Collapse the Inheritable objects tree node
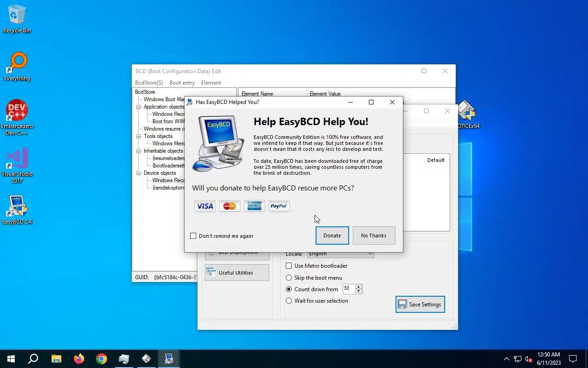 (x=139, y=151)
